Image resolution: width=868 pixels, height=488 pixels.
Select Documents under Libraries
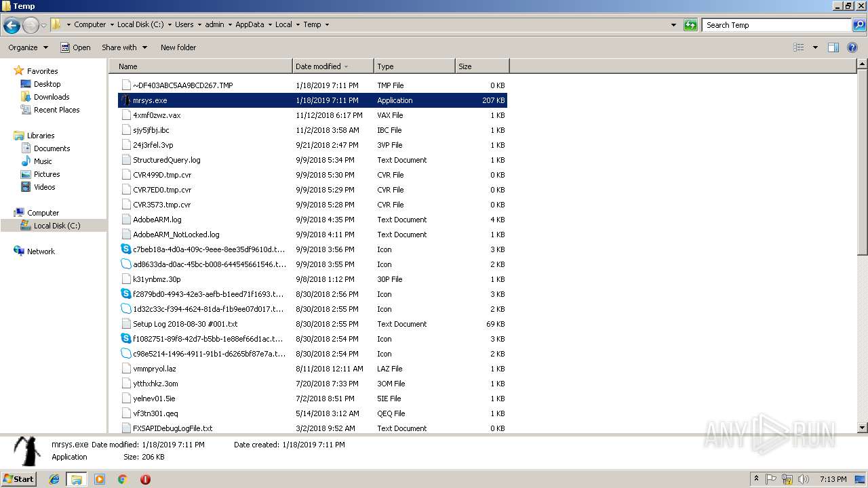(x=52, y=148)
